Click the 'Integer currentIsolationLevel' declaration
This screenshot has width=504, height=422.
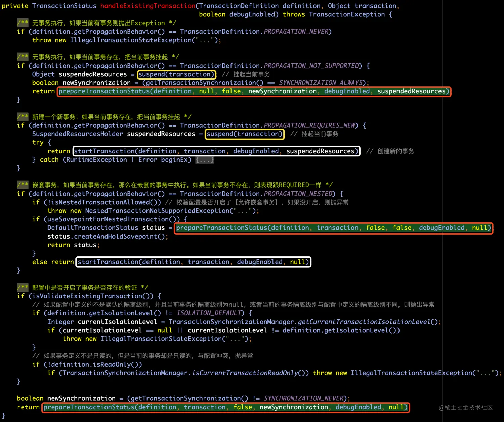click(x=102, y=322)
